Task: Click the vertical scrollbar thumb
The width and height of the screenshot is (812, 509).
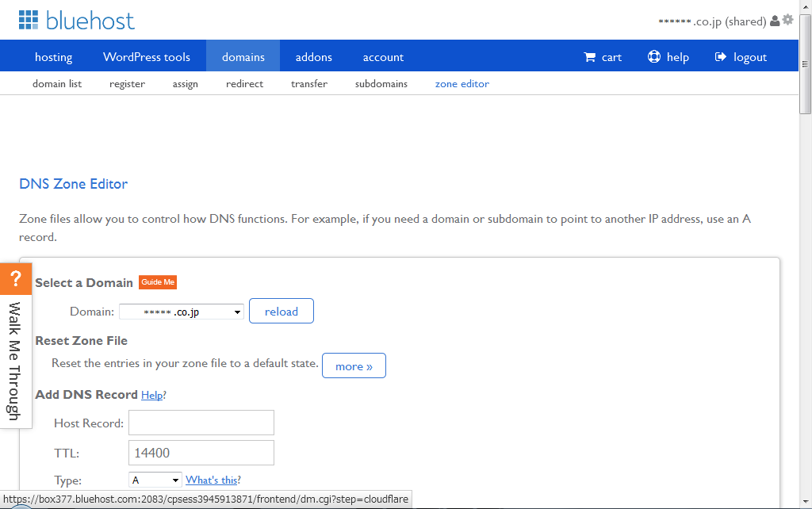Action: [x=805, y=64]
